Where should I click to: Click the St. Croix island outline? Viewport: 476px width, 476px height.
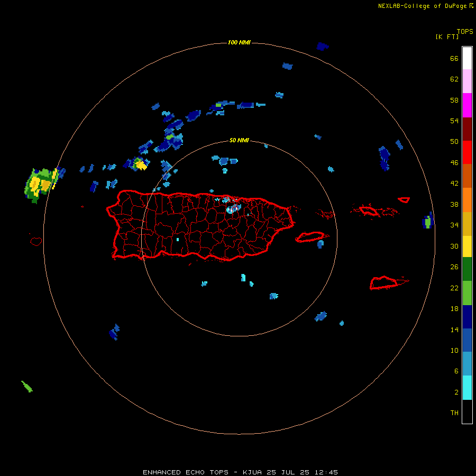(384, 283)
